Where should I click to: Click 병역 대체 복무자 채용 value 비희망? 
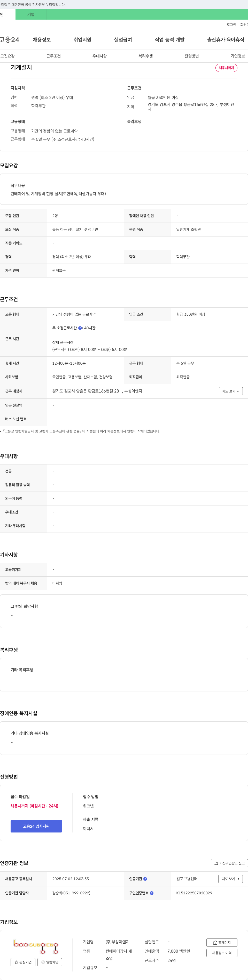pyautogui.click(x=57, y=583)
